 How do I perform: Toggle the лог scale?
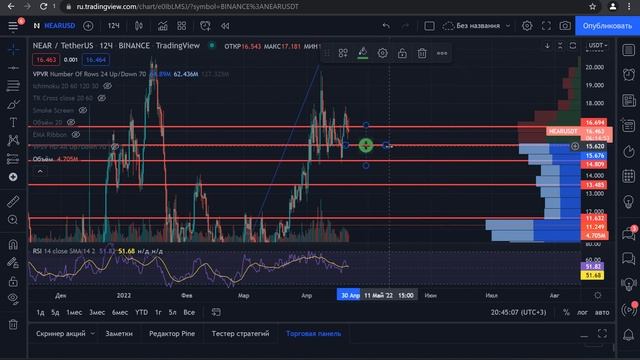pyautogui.click(x=582, y=312)
